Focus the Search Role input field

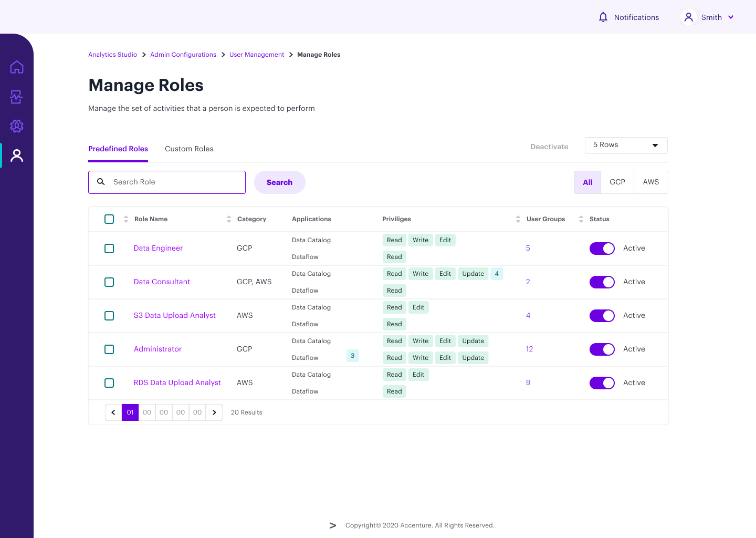click(173, 182)
